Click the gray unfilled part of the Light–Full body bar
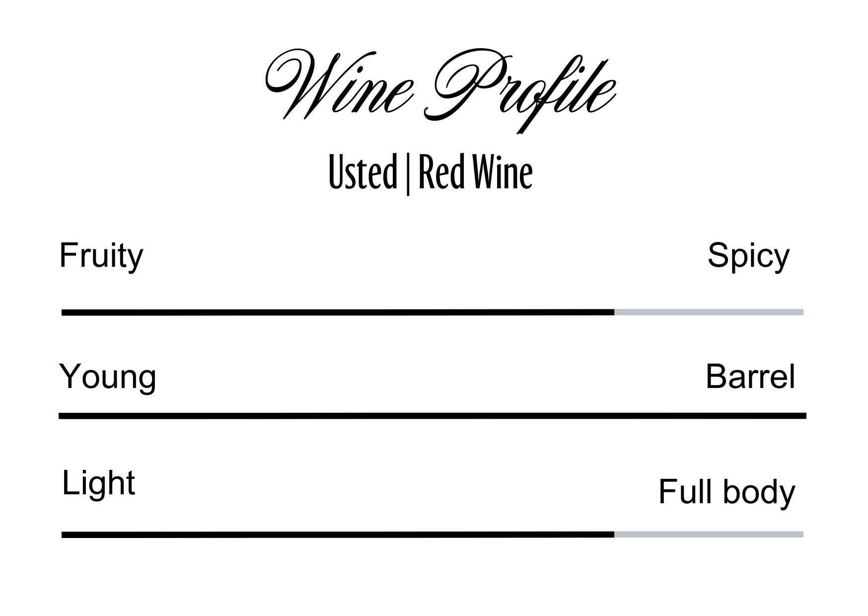 pos(709,535)
